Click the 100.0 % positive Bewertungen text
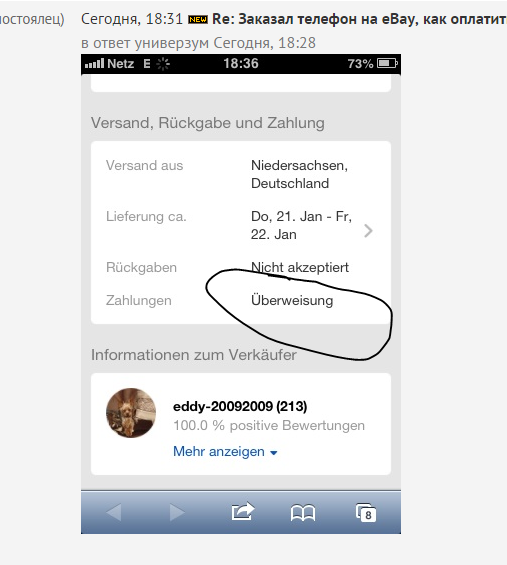Screen dimensions: 507x565 (x=269, y=426)
